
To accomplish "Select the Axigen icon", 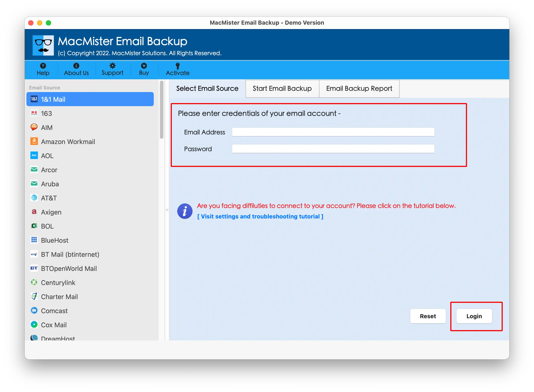I will pos(34,212).
